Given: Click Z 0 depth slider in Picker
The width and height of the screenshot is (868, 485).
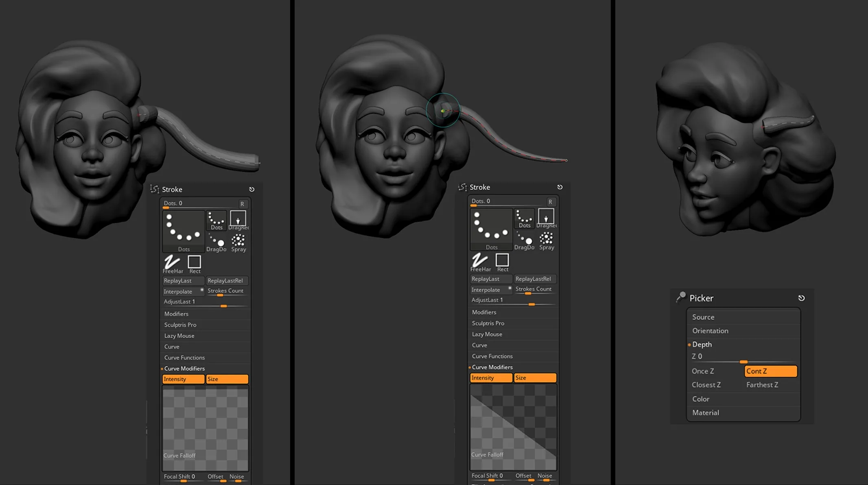Looking at the screenshot, I should [743, 357].
